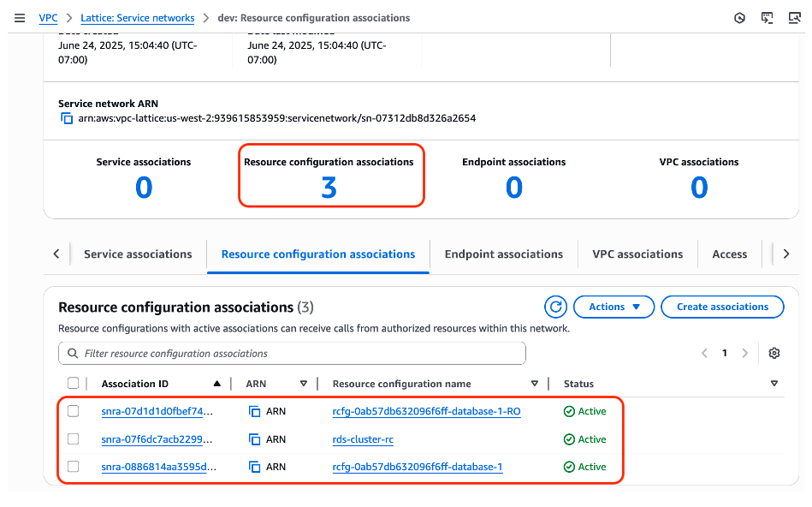
Task: Go to previous page of associations
Action: (x=704, y=353)
